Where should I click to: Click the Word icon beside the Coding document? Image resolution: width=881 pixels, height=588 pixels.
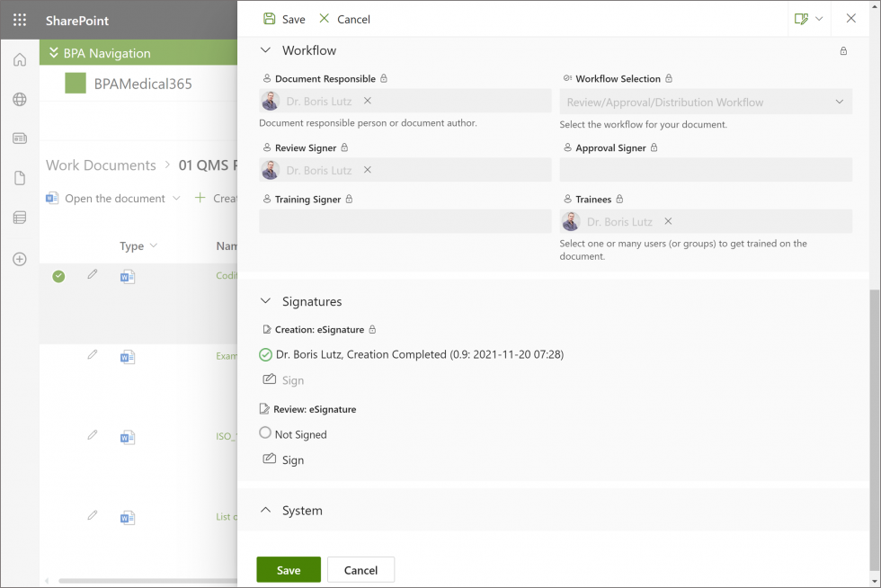[x=127, y=276]
